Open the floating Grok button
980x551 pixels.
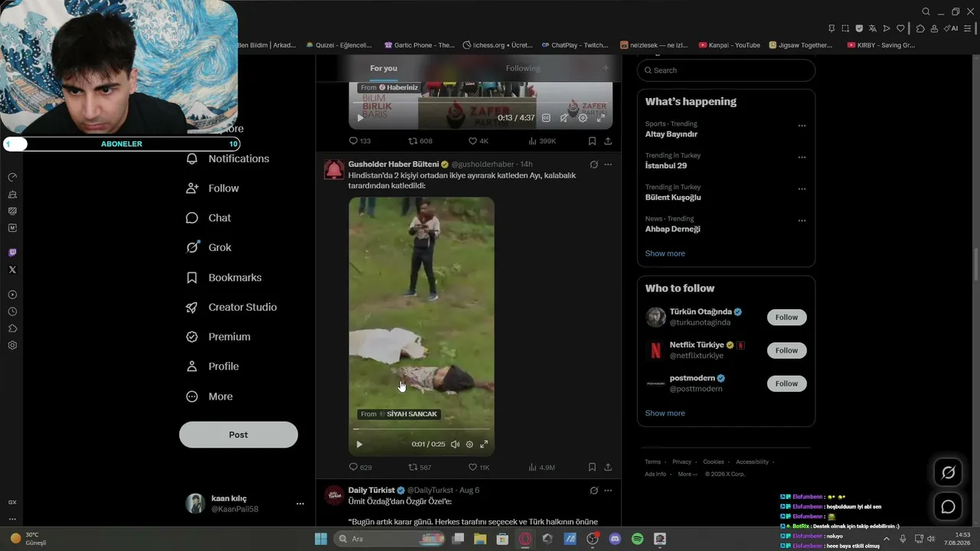(948, 473)
